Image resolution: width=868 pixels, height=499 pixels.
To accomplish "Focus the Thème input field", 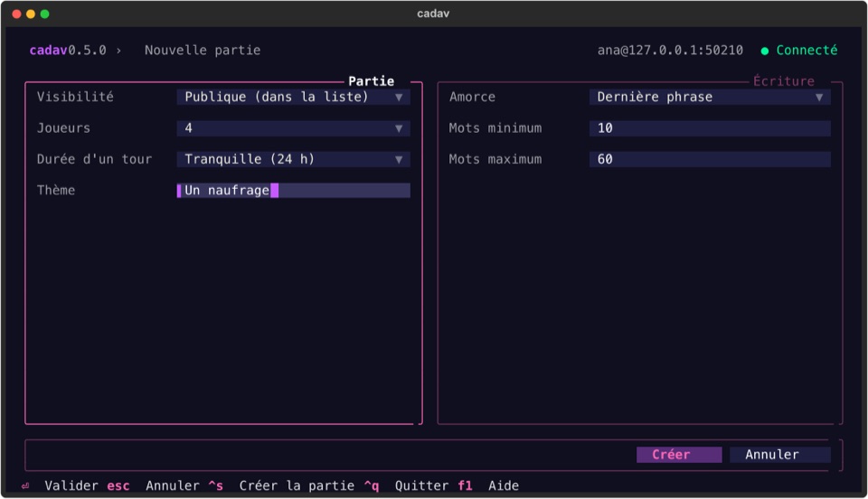I will click(293, 191).
